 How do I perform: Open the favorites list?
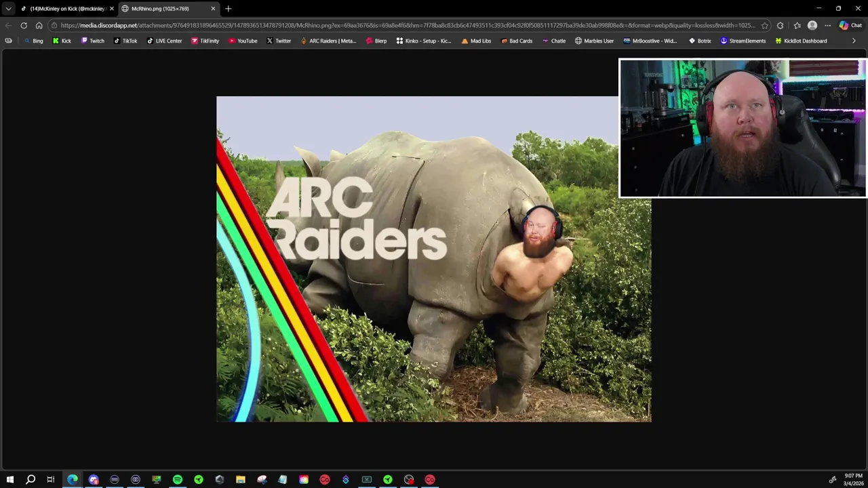(797, 26)
